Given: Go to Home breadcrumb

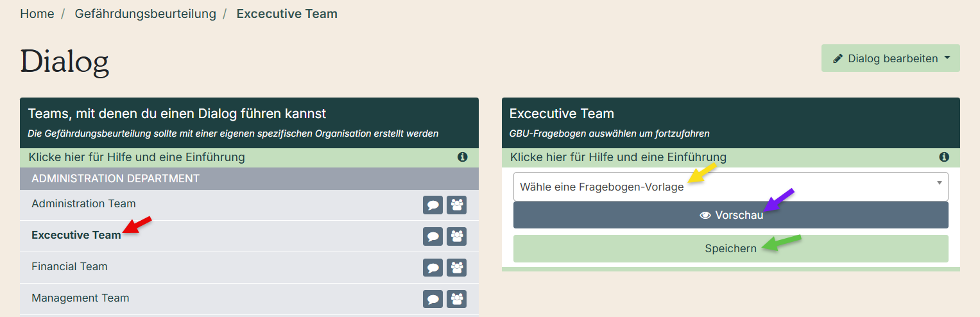Looking at the screenshot, I should click(37, 13).
